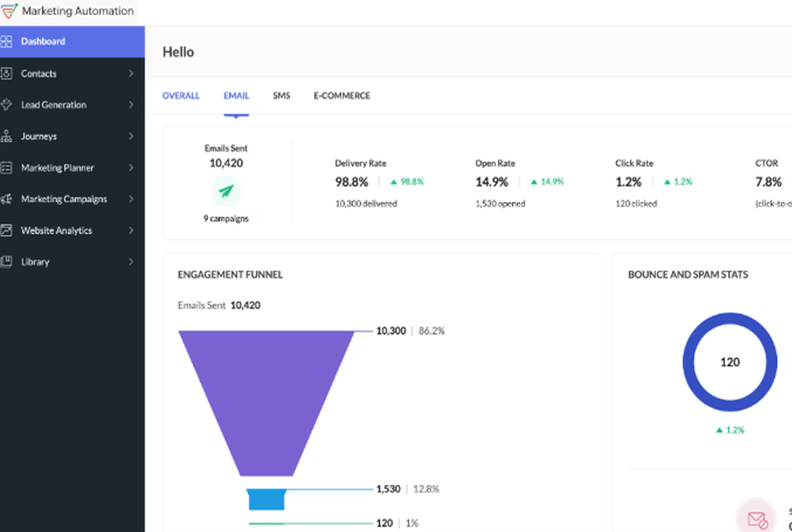This screenshot has width=792, height=532.
Task: Open Dashboard in the sidebar
Action: click(72, 41)
